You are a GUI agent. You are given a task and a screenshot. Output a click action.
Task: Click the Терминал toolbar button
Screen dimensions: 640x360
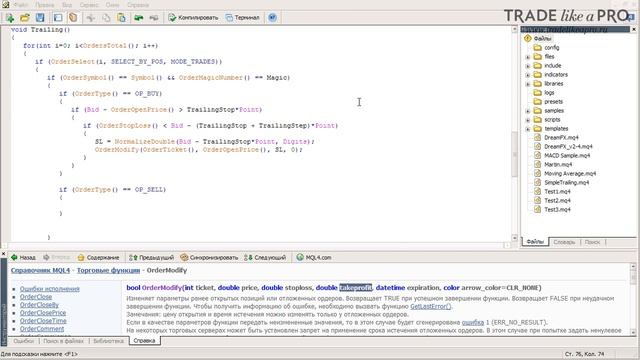[x=242, y=18]
